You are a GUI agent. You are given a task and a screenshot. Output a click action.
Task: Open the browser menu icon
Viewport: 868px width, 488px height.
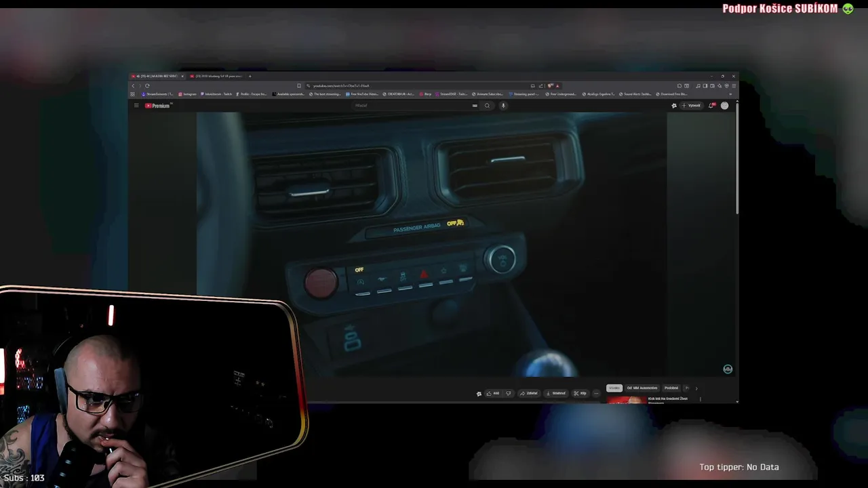point(733,86)
